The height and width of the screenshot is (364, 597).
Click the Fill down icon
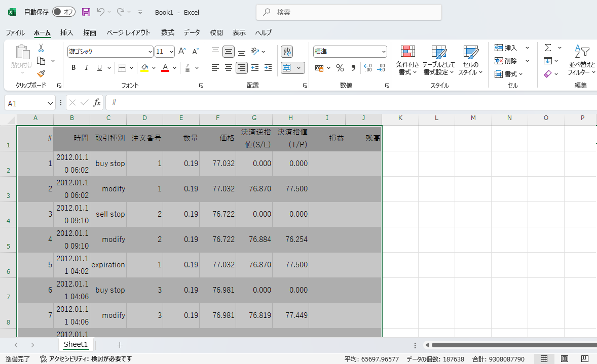[548, 61]
